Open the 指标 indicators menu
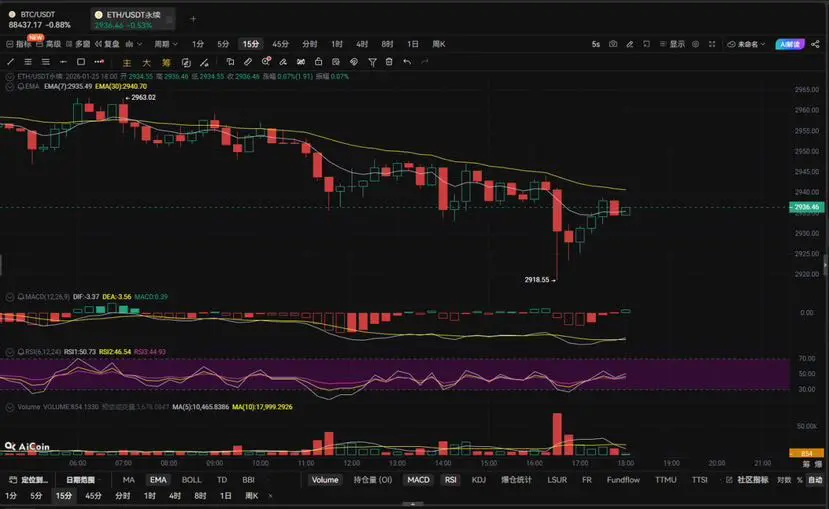This screenshot has height=509, width=829. tap(19, 44)
